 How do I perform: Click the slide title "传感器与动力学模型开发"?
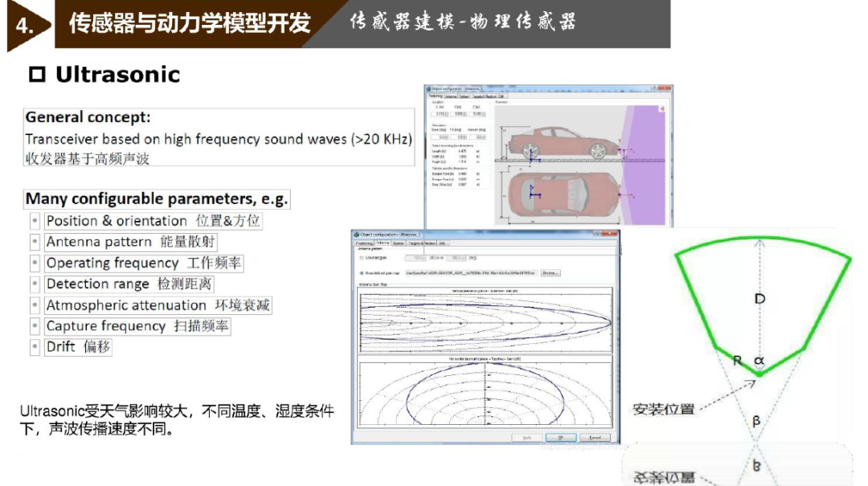click(x=190, y=23)
